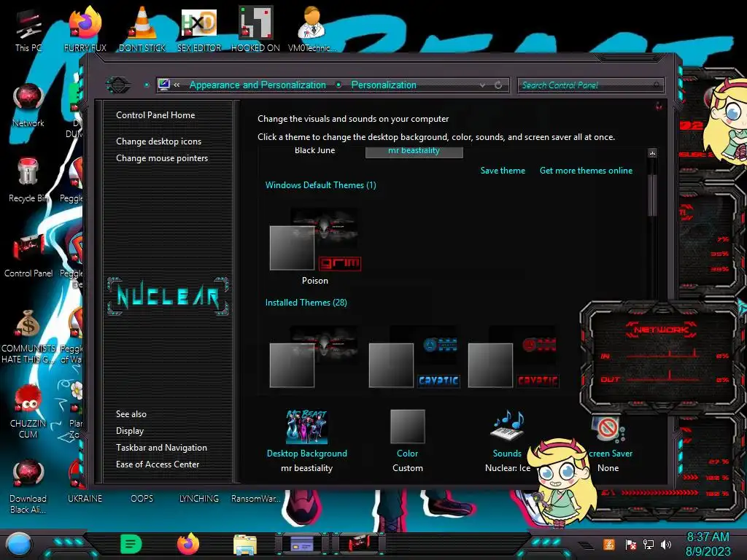Switch to the red-black taskbar app
Screen dimensions: 747x560
(x=359, y=544)
